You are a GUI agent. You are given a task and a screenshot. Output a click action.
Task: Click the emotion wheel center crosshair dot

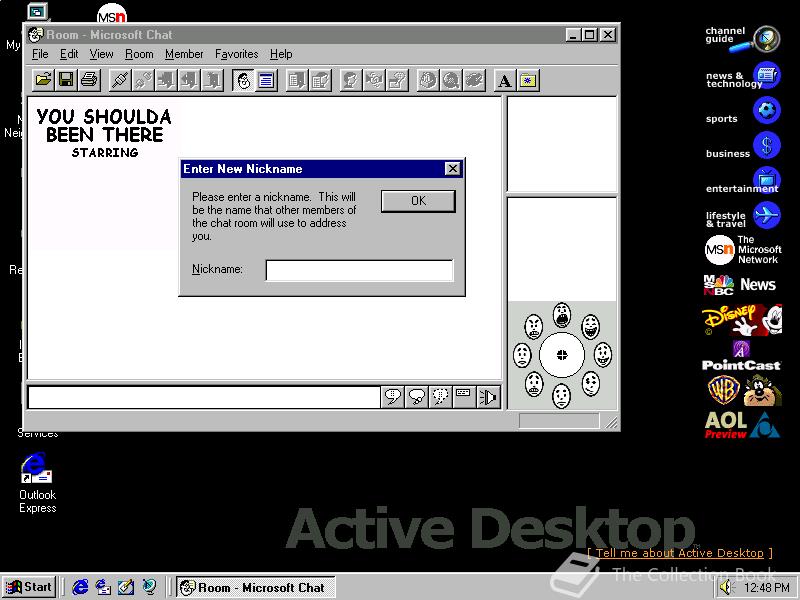click(x=562, y=355)
